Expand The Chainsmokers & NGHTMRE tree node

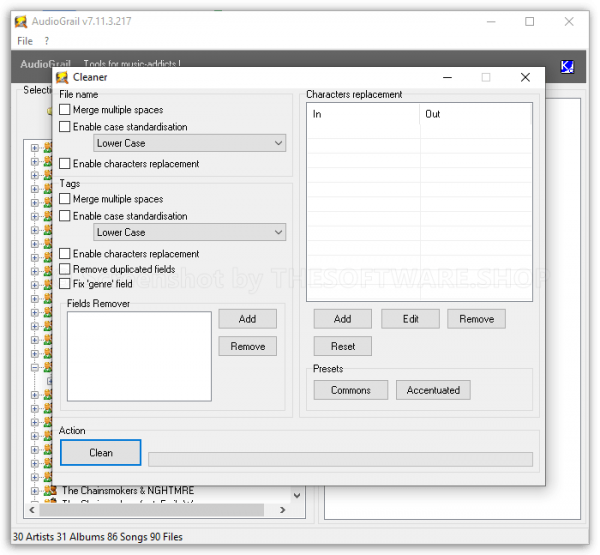35,490
